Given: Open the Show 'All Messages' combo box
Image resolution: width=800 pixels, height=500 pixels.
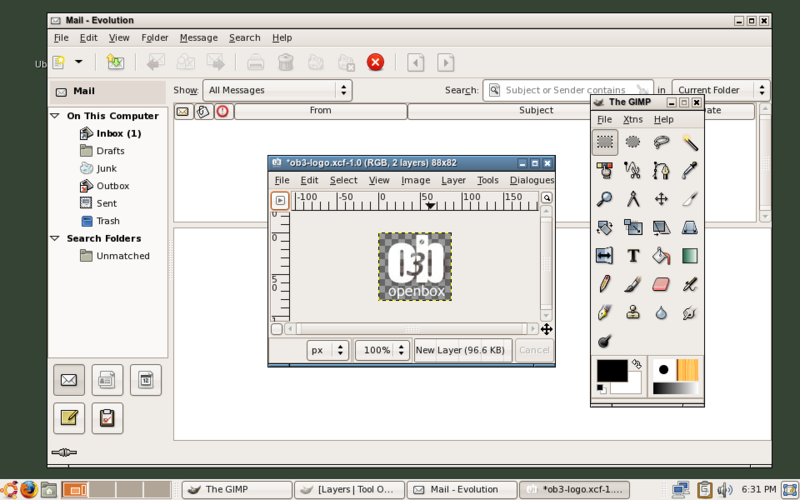Looking at the screenshot, I should click(x=278, y=90).
